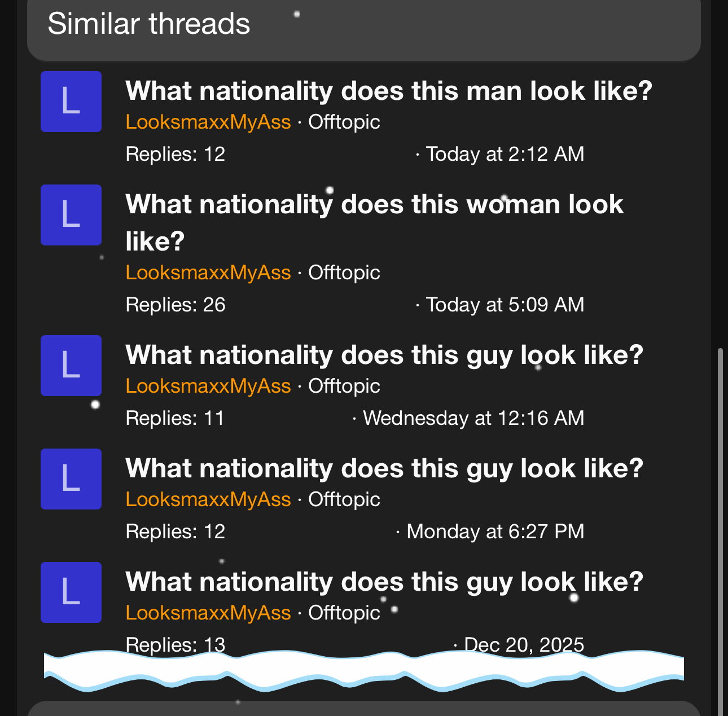
Task: Click the avatar beside the "this woman" thread
Action: pyautogui.click(x=71, y=215)
